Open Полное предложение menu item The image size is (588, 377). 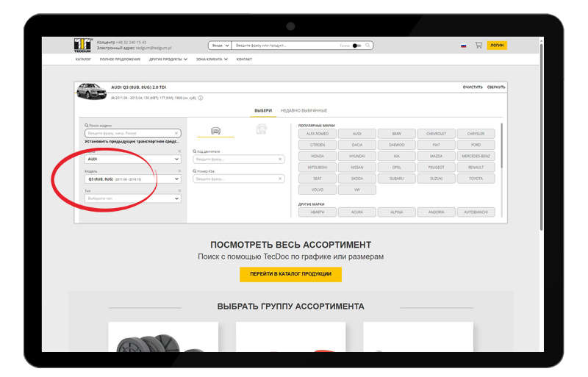120,60
